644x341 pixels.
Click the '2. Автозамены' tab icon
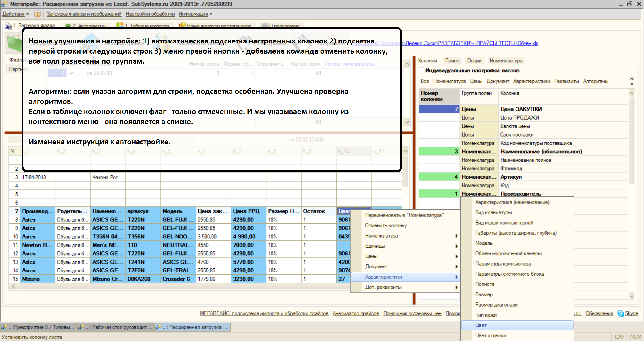(68, 26)
